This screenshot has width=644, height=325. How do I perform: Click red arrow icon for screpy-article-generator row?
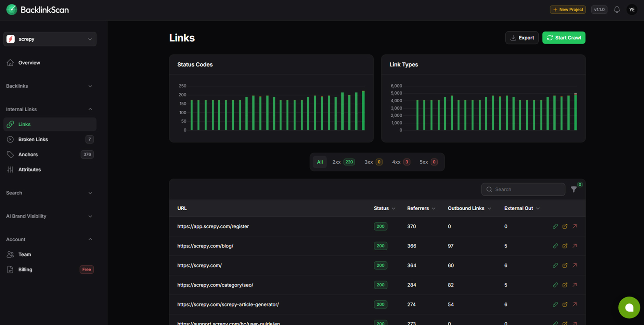coord(575,304)
